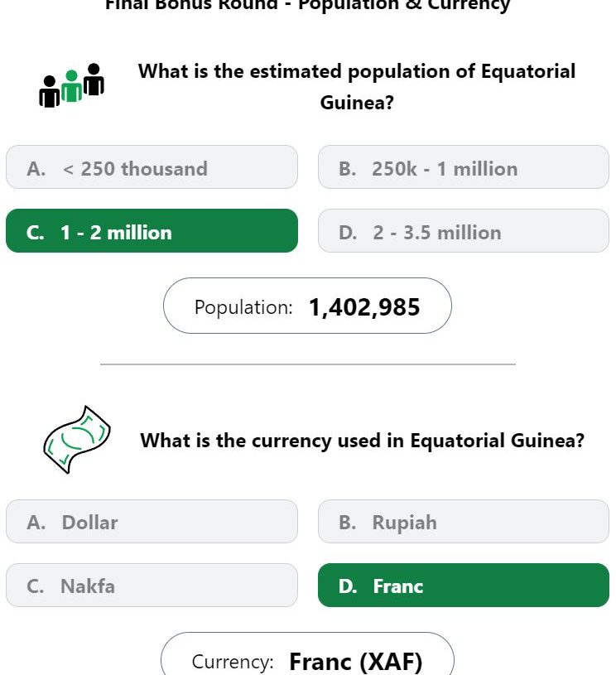Click the green banknote currency icon
The image size is (616, 675).
pos(77,440)
